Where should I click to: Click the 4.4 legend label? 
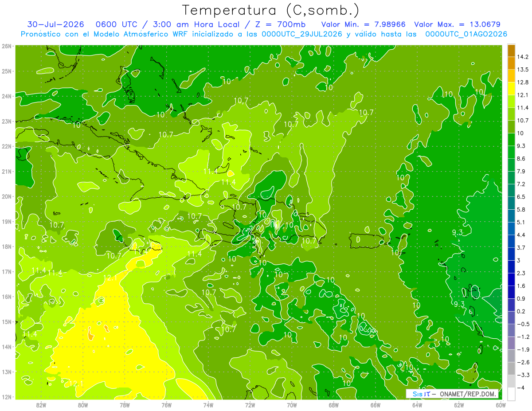tap(521, 235)
